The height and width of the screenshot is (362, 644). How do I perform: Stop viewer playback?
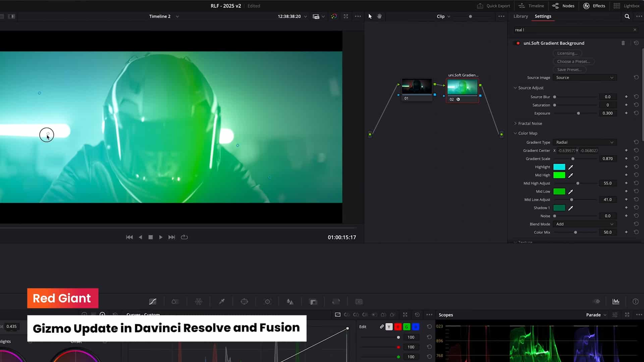tap(151, 237)
